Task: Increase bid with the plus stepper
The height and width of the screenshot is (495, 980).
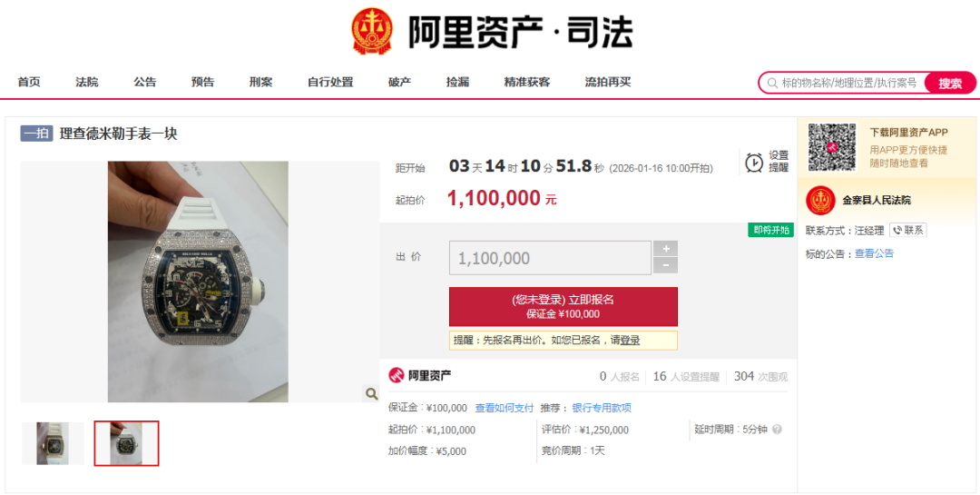Action: 666,249
